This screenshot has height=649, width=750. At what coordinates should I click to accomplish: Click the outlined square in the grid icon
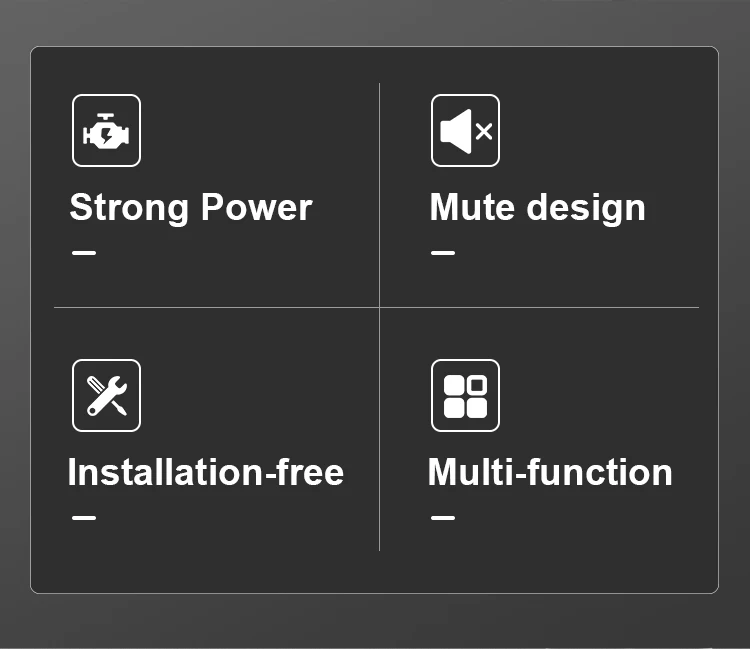click(476, 385)
